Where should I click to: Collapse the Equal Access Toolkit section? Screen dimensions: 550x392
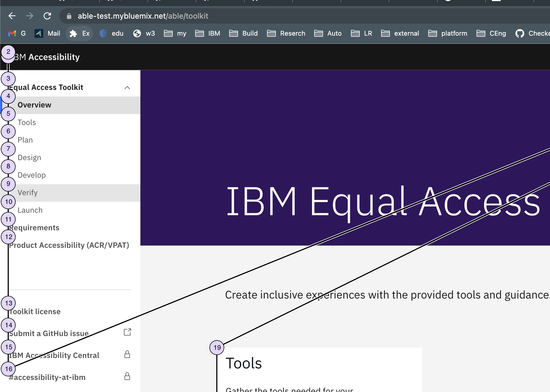click(127, 87)
